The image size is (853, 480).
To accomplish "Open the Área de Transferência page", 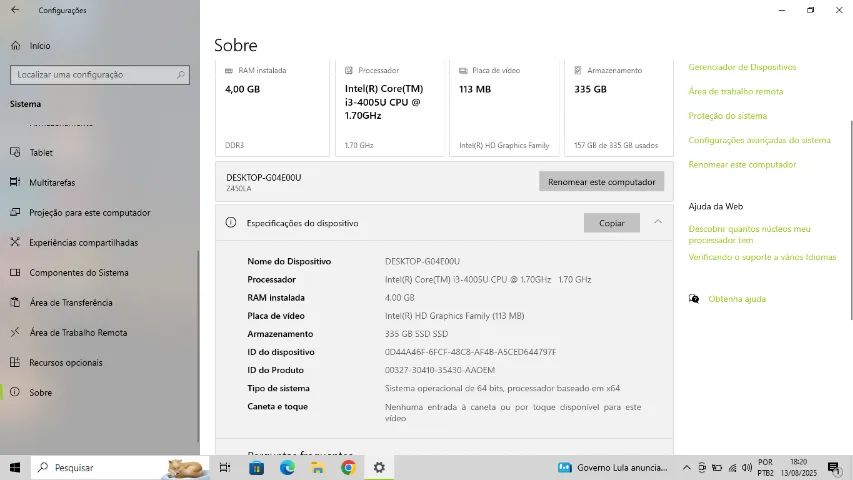I will coord(100,302).
